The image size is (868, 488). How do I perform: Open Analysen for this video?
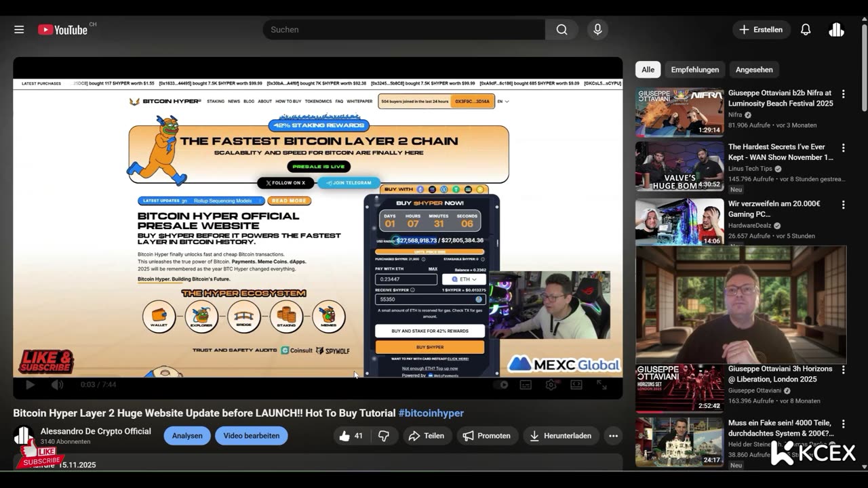click(187, 436)
